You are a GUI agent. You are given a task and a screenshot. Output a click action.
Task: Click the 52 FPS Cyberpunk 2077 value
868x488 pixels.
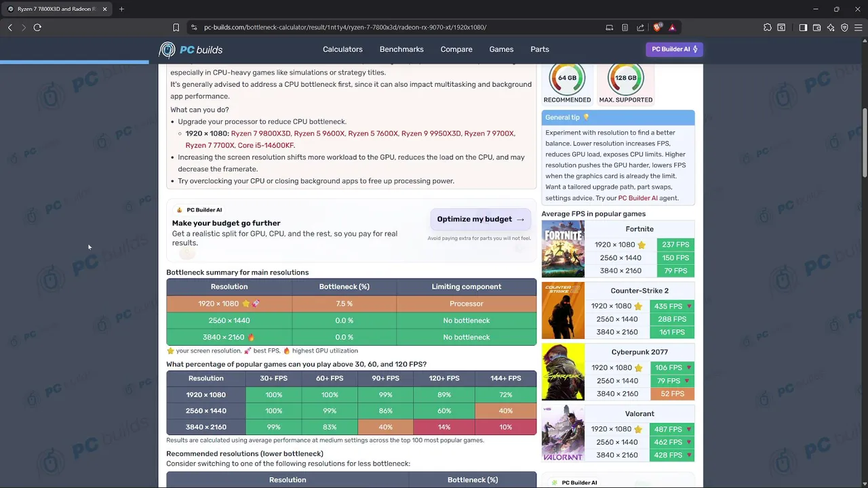point(672,394)
